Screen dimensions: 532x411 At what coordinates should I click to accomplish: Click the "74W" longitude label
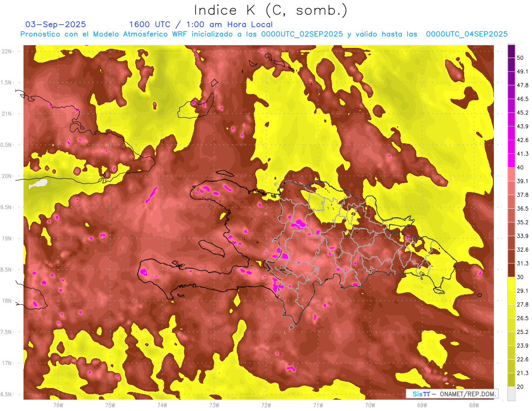[x=162, y=404]
